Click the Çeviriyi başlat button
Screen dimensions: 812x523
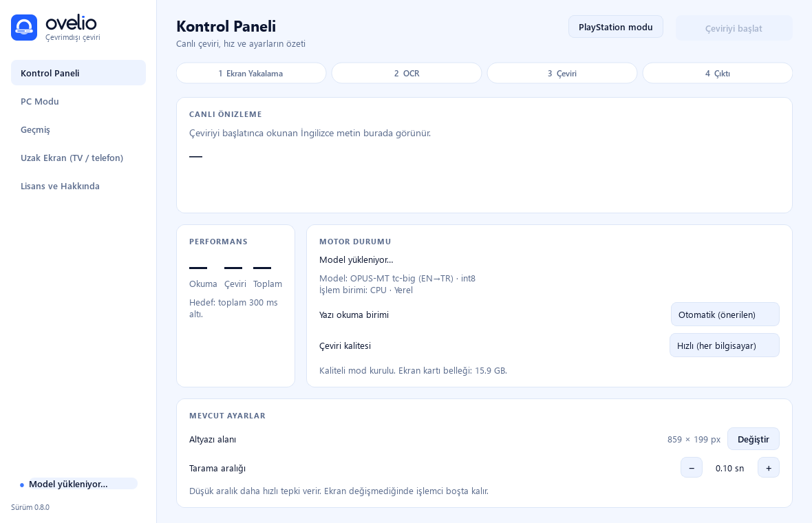[x=734, y=28]
